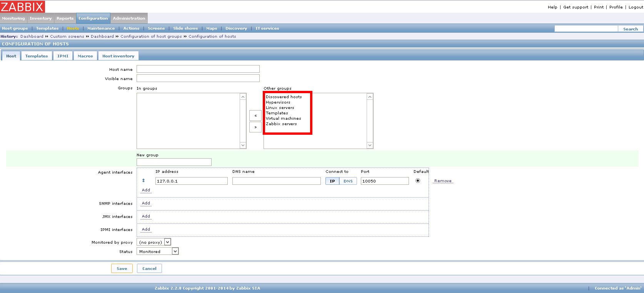Open Screens configuration
Screen dimensions: 644x293
[156, 28]
